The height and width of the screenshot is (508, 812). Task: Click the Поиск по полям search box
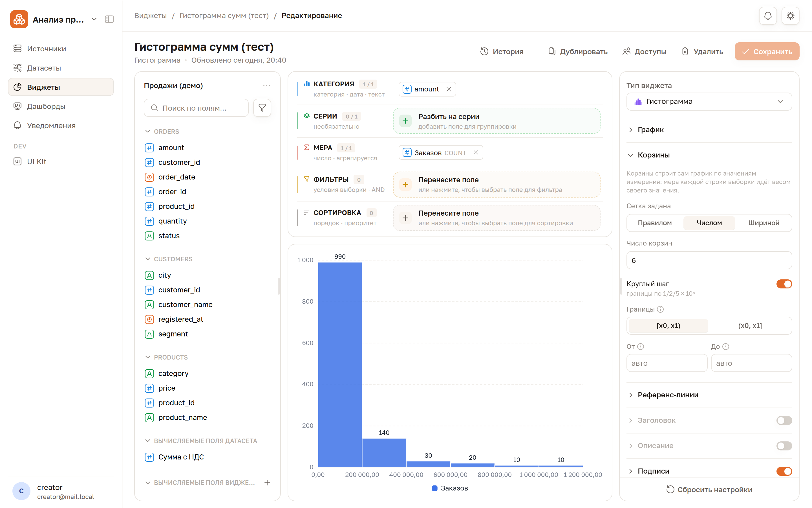coord(196,108)
